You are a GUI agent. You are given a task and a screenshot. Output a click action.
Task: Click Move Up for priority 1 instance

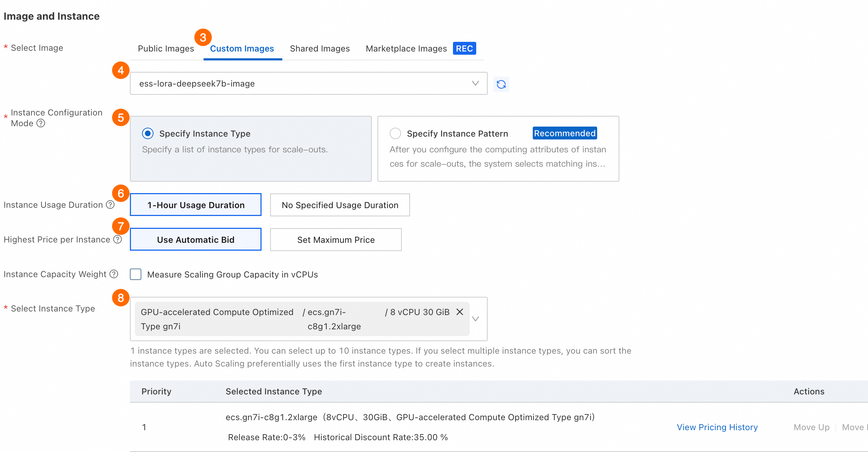pos(811,427)
